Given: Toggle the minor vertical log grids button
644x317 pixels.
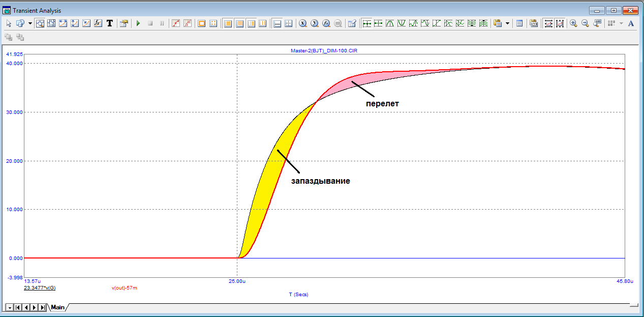Looking at the screenshot, I should [x=251, y=23].
